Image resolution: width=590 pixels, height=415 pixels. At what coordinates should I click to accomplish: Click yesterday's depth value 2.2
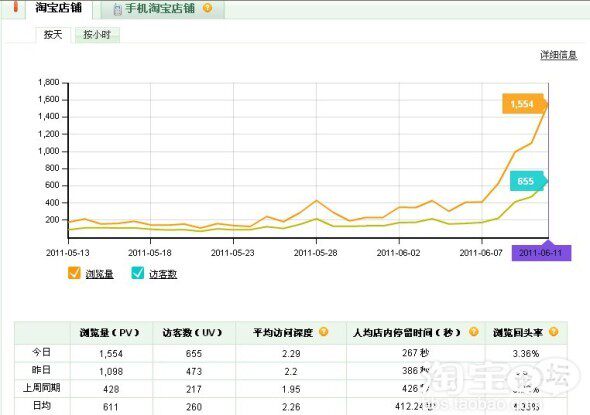point(291,372)
